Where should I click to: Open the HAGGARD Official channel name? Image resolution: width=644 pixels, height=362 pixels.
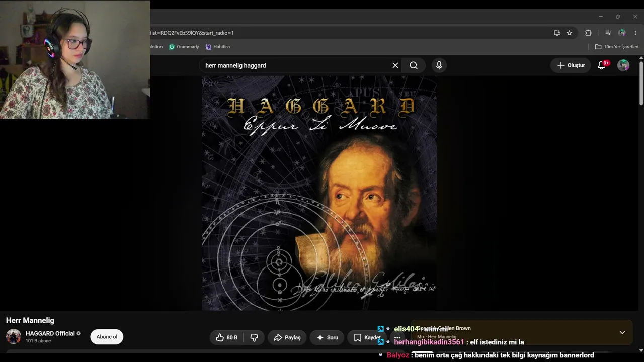(50, 333)
